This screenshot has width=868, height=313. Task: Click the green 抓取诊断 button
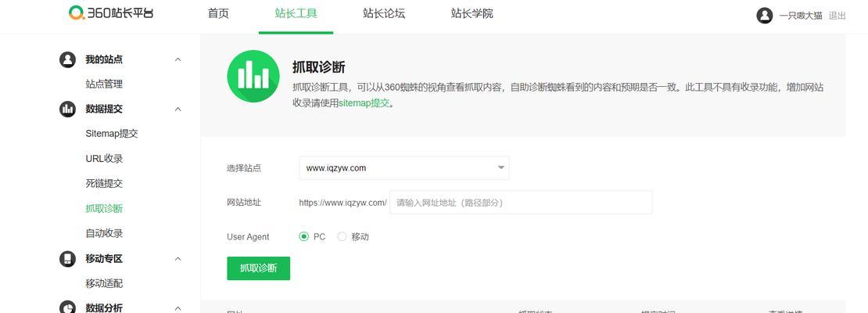tap(259, 268)
